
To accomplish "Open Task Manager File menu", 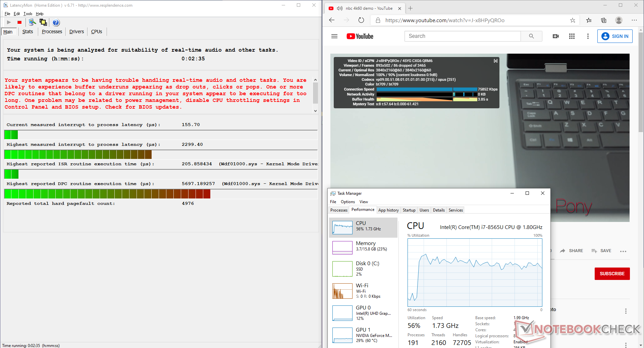I will pos(333,202).
